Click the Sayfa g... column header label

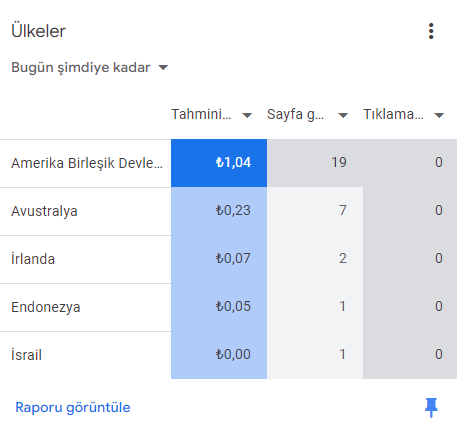[295, 114]
